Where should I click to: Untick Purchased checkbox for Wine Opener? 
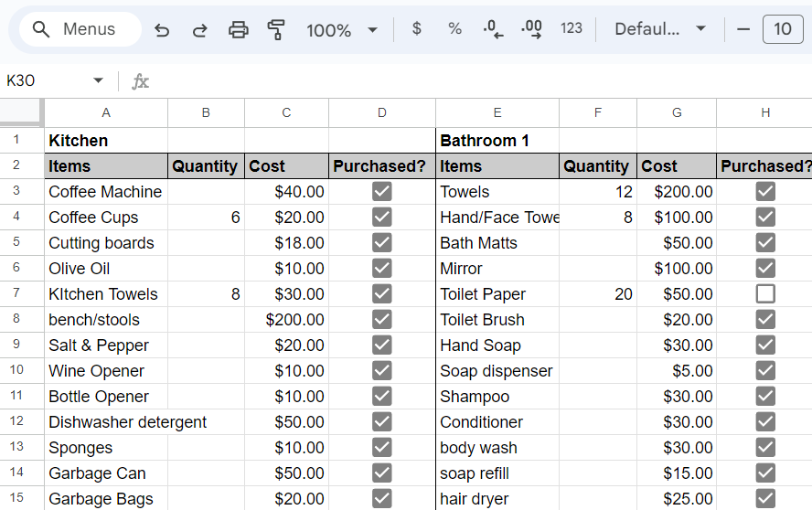381,370
